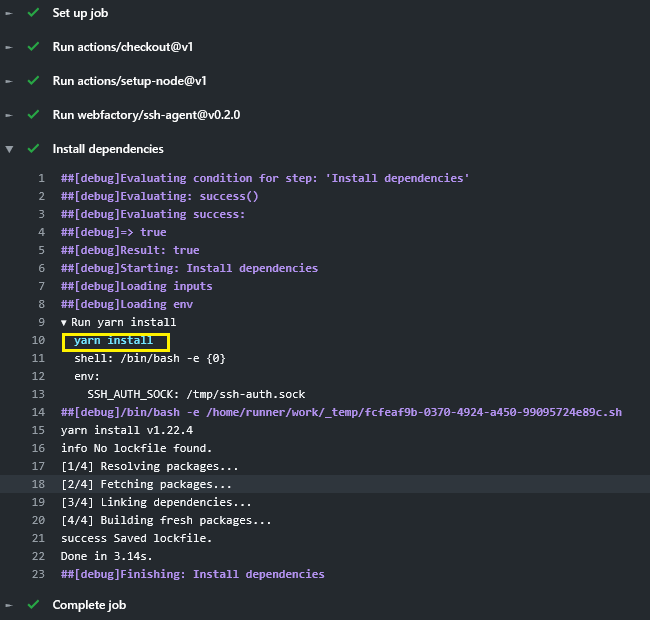Viewport: 650px width, 620px height.
Task: Select log line number 18
Action: [x=38, y=484]
